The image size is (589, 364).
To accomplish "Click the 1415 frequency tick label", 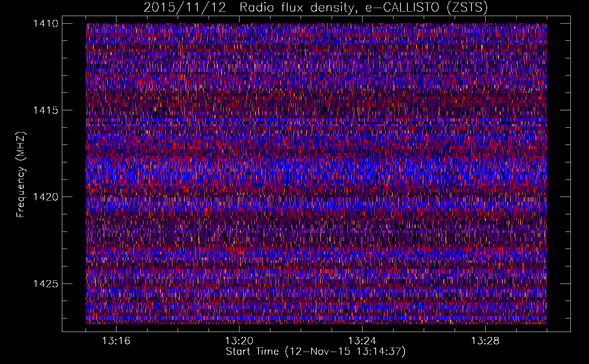I will tap(46, 110).
